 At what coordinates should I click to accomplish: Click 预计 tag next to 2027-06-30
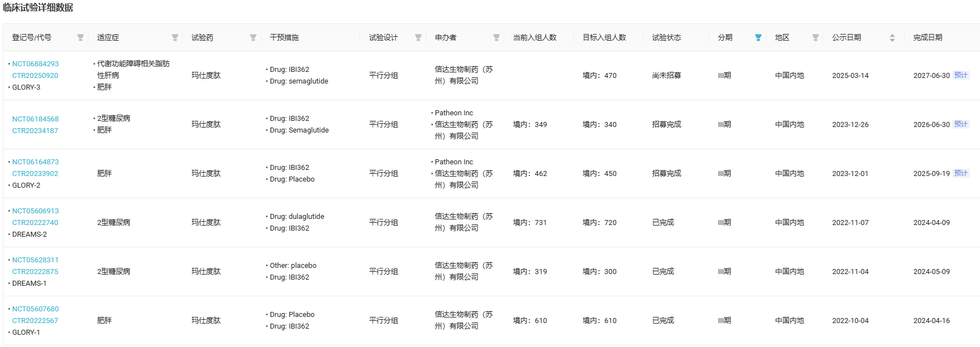point(961,75)
